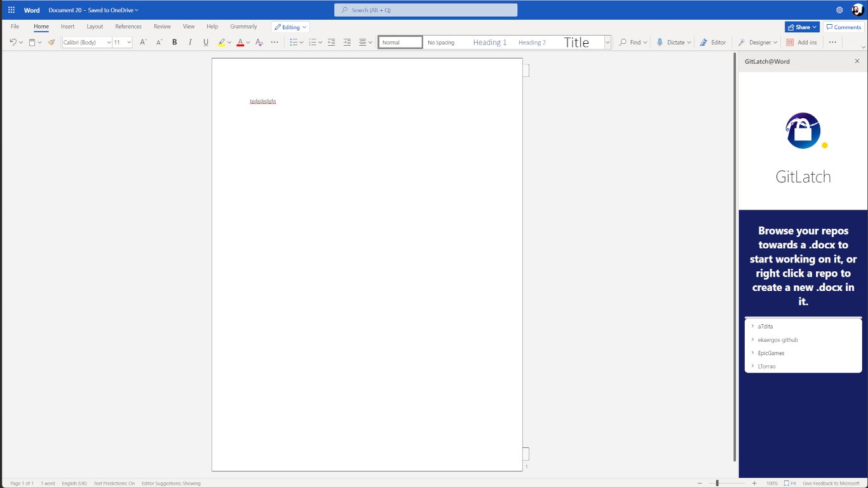Show more ribbon commands ellipsis

832,43
